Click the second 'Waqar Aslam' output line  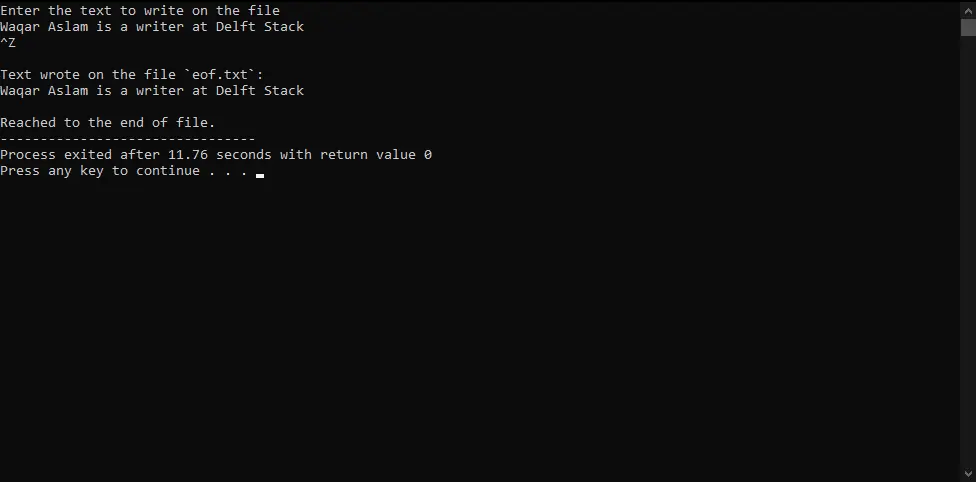coord(152,91)
